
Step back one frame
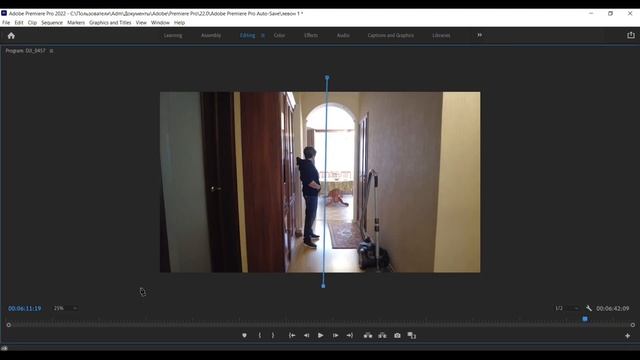point(306,336)
